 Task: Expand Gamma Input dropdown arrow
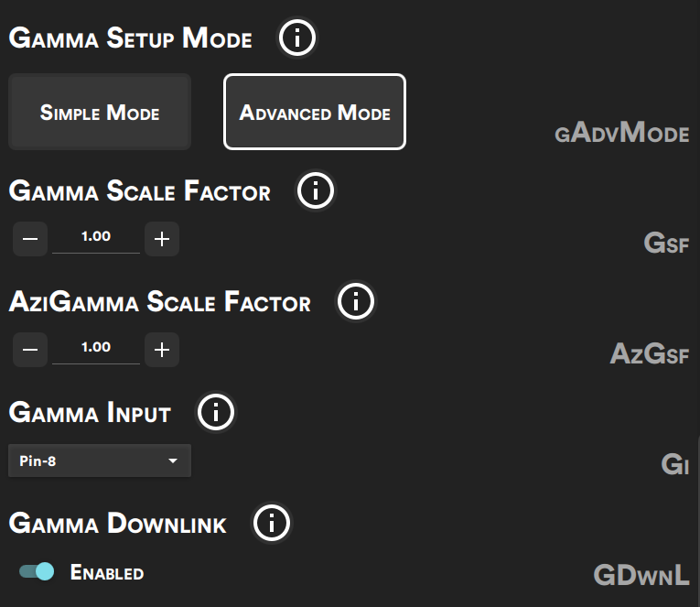click(173, 461)
